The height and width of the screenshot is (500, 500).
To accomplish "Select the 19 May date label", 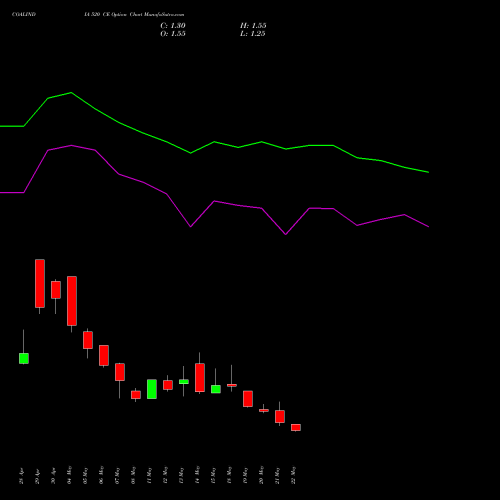I will click(246, 475).
